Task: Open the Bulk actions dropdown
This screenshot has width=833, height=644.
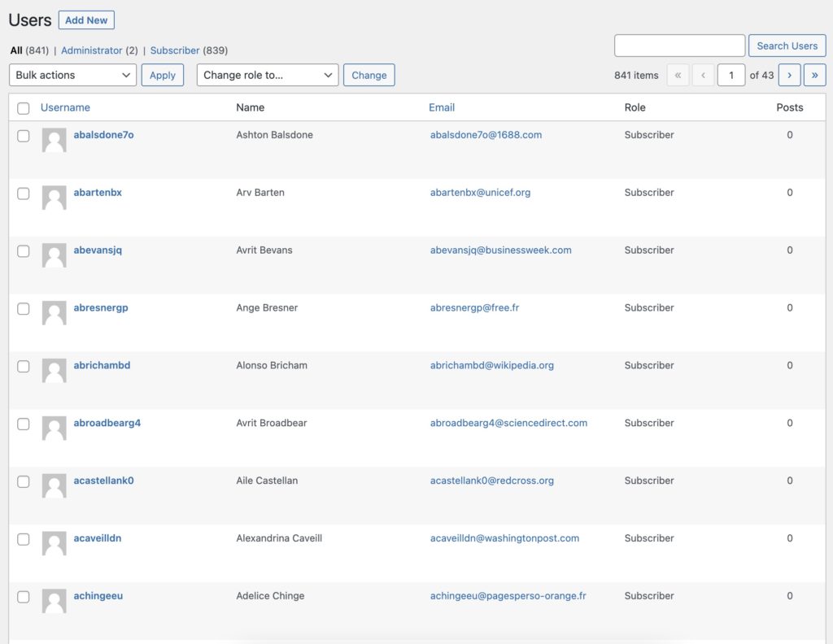Action: pos(72,74)
